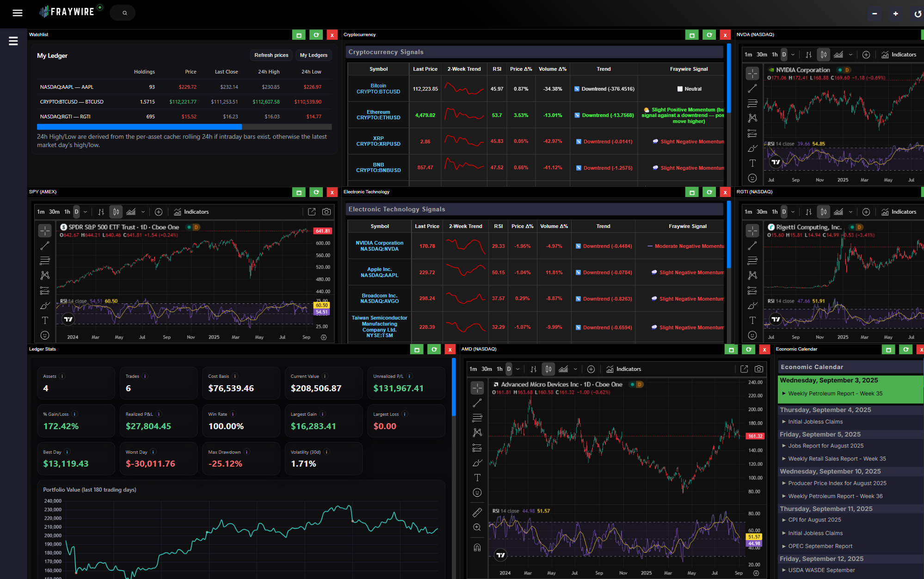Select the text tool on AMD chart

pos(477,478)
